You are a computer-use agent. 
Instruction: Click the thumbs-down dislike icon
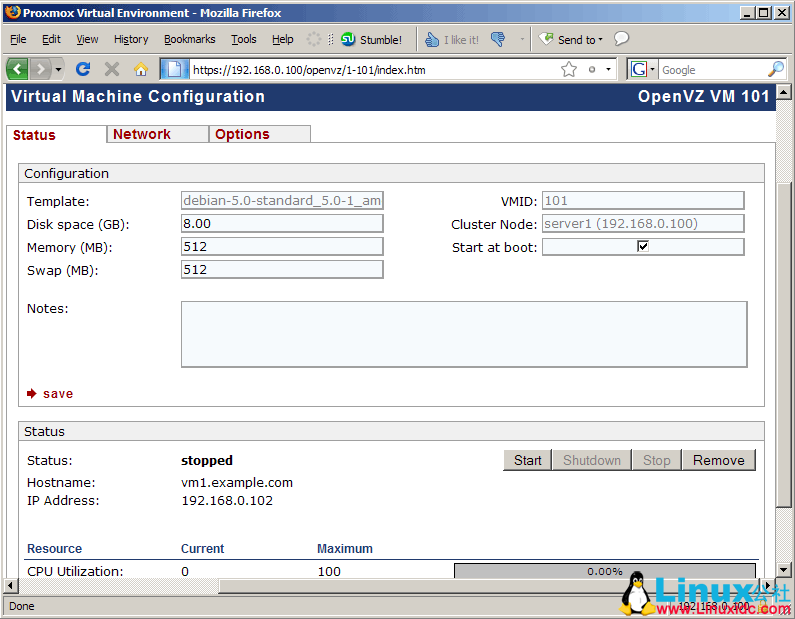coord(498,40)
